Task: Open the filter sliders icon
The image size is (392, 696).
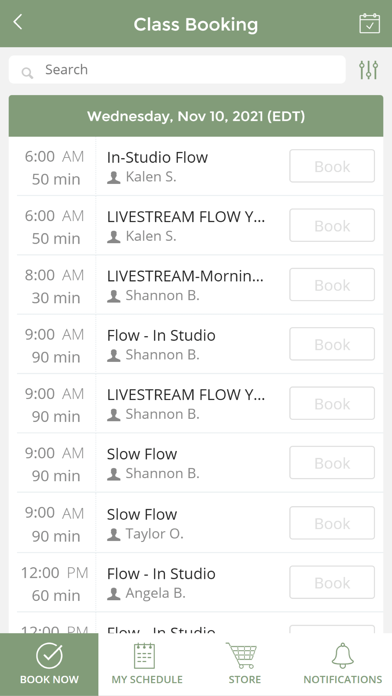Action: coord(368,70)
